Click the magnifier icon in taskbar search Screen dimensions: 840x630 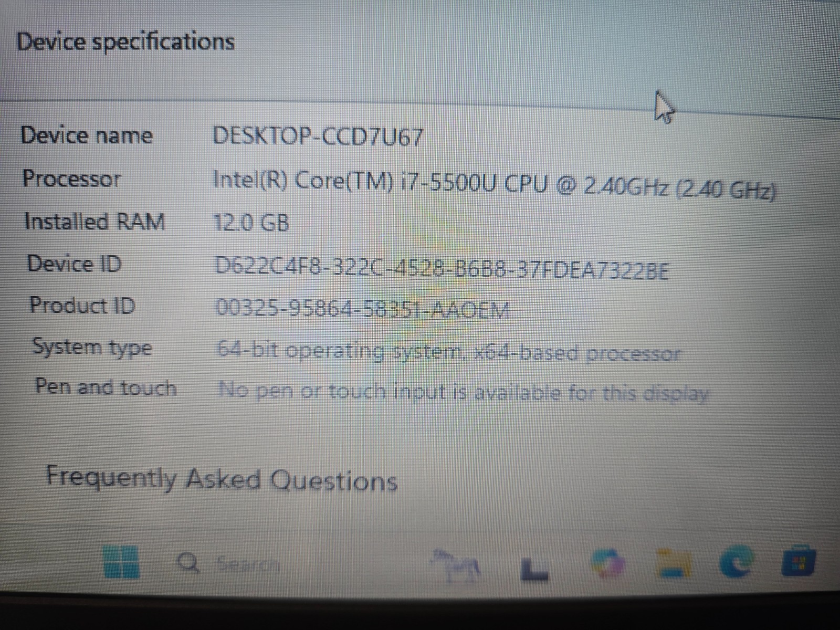click(188, 564)
